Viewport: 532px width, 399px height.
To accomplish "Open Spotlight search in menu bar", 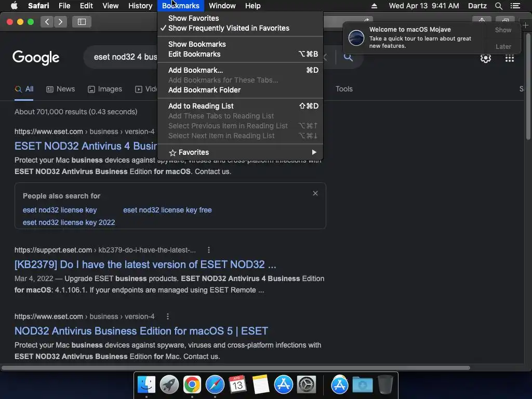I will pos(498,6).
